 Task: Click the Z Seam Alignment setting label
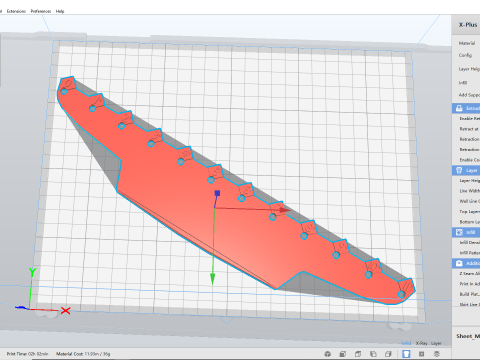(x=470, y=274)
